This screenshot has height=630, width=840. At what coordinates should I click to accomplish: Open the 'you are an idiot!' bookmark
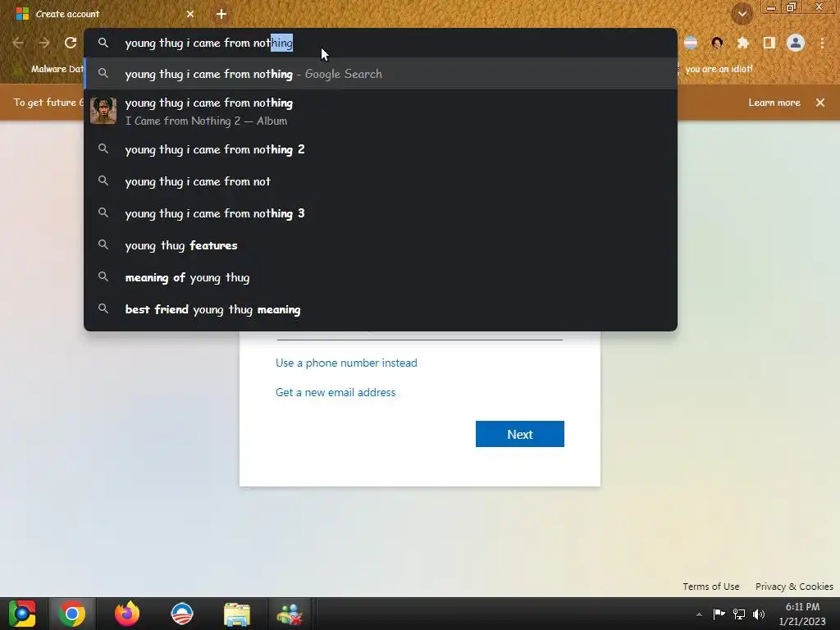click(x=719, y=69)
